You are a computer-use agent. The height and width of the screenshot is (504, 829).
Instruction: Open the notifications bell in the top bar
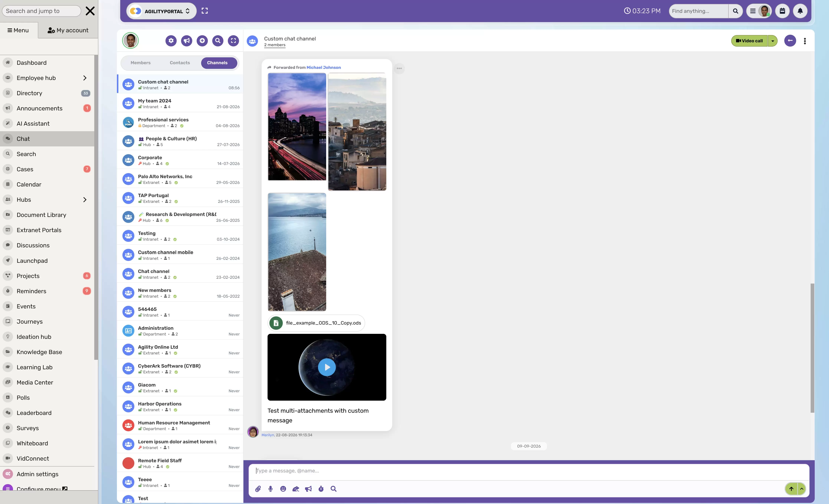click(800, 11)
